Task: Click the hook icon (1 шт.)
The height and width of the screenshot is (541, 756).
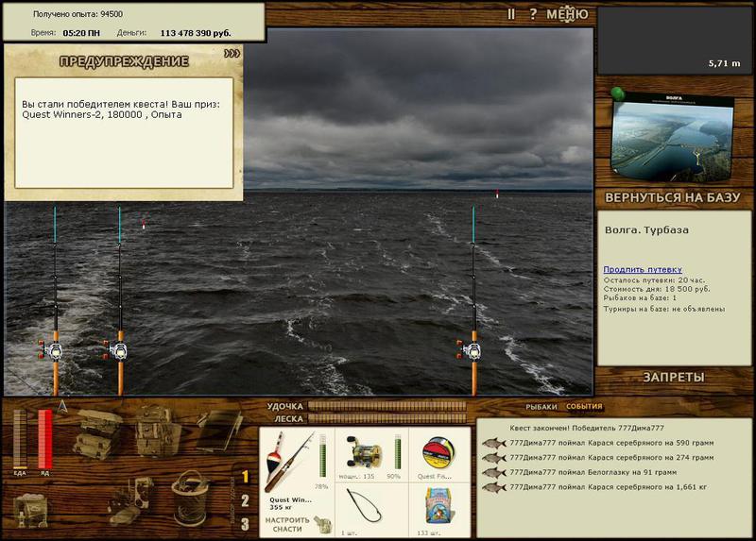Action: [x=364, y=506]
